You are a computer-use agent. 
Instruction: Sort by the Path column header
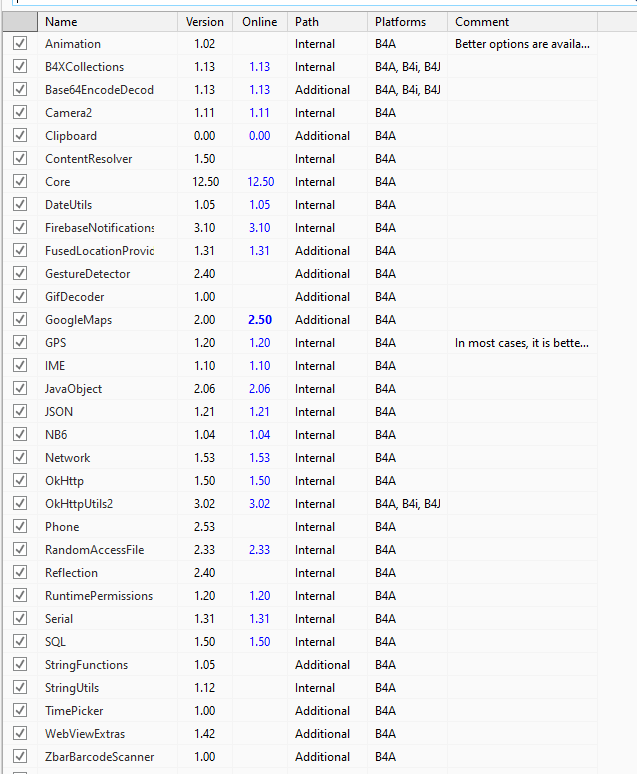click(x=307, y=22)
